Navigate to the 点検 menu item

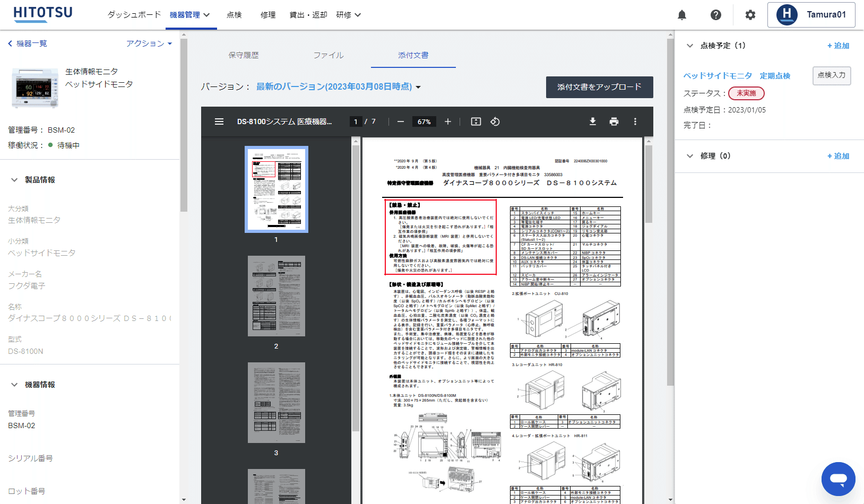[x=234, y=15]
